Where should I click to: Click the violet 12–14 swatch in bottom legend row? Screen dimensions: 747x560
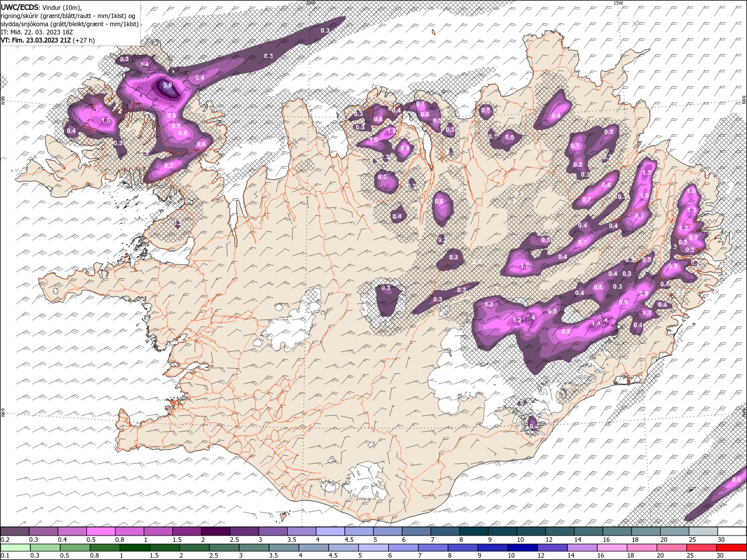(x=551, y=548)
